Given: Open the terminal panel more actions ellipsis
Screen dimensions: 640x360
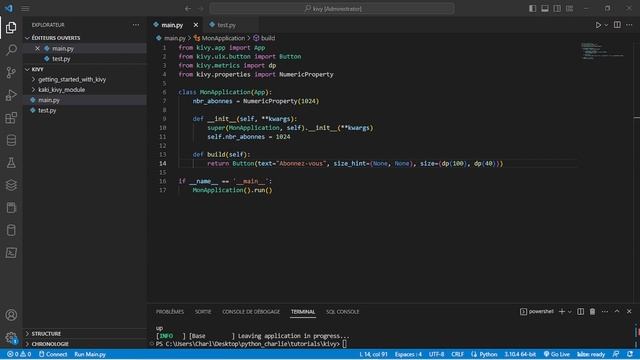Looking at the screenshot, I should click(x=605, y=311).
